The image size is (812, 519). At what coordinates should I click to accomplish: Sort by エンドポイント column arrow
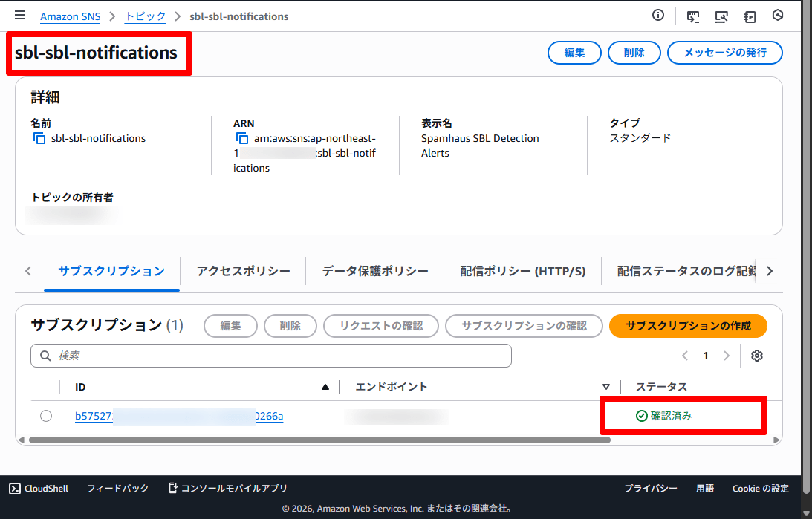click(x=605, y=387)
